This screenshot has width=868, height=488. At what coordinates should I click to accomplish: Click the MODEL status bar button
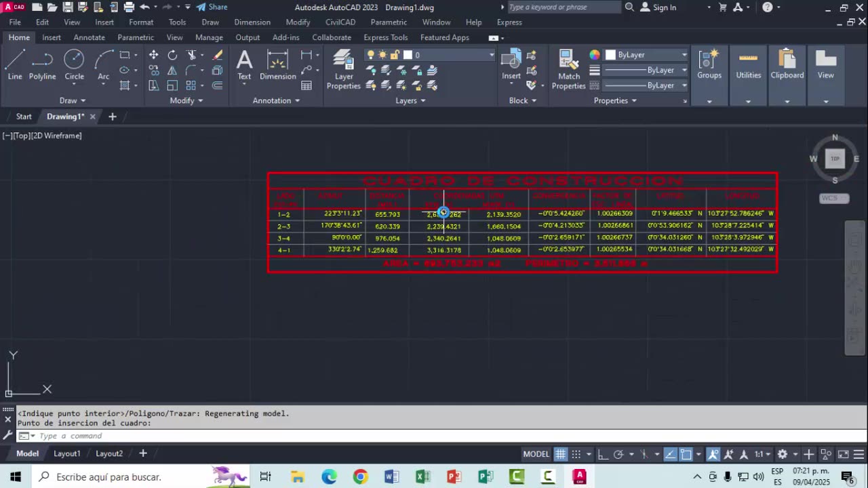click(536, 454)
